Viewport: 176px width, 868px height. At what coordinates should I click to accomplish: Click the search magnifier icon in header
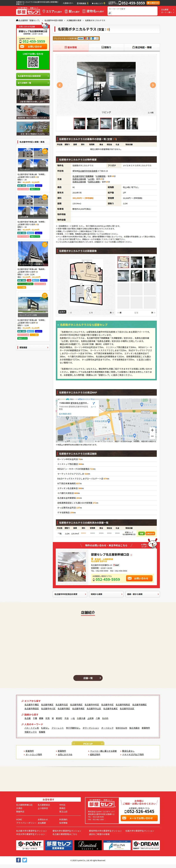[x=109, y=13]
